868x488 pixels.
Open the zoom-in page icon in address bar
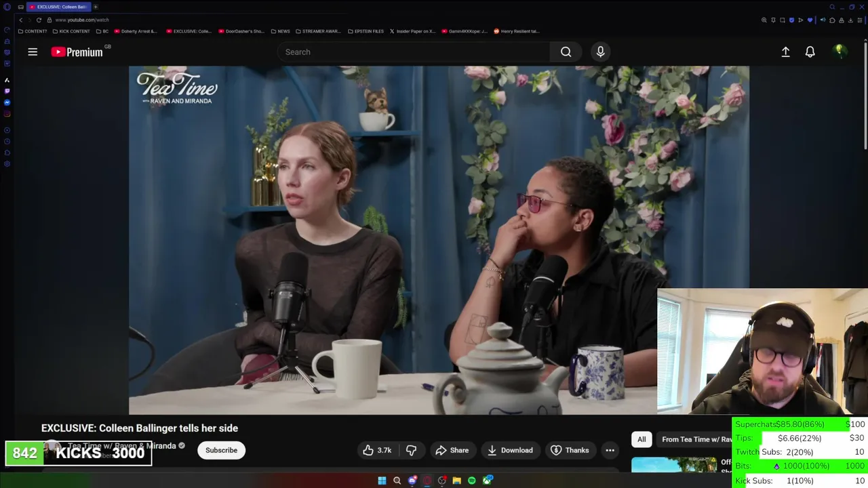click(764, 20)
